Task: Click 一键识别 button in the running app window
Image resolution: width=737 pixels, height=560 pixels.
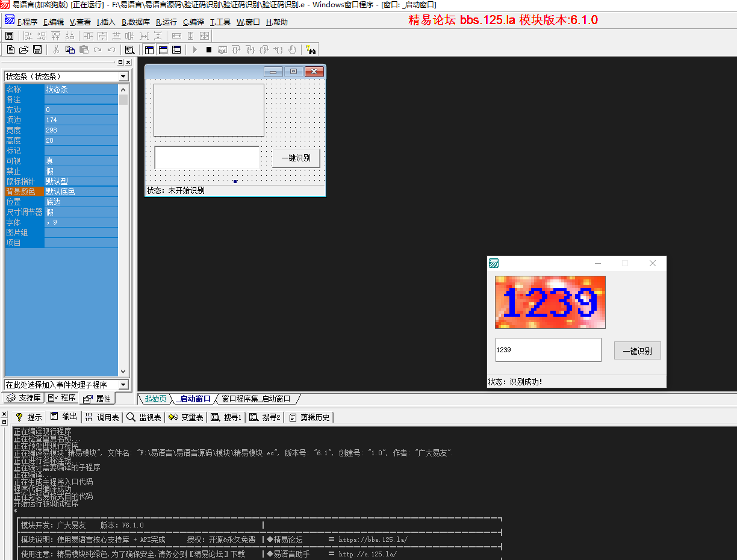Action: [x=638, y=350]
